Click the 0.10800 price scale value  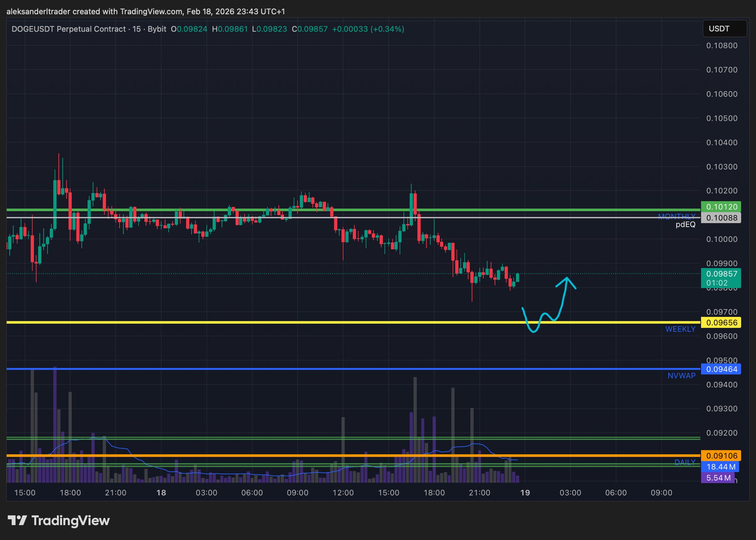click(x=721, y=46)
